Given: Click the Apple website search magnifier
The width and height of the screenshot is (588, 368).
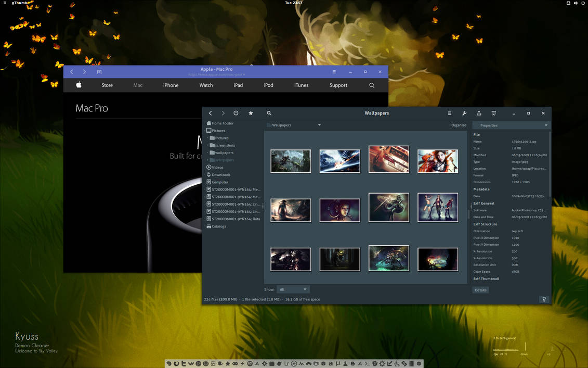Looking at the screenshot, I should pyautogui.click(x=372, y=85).
